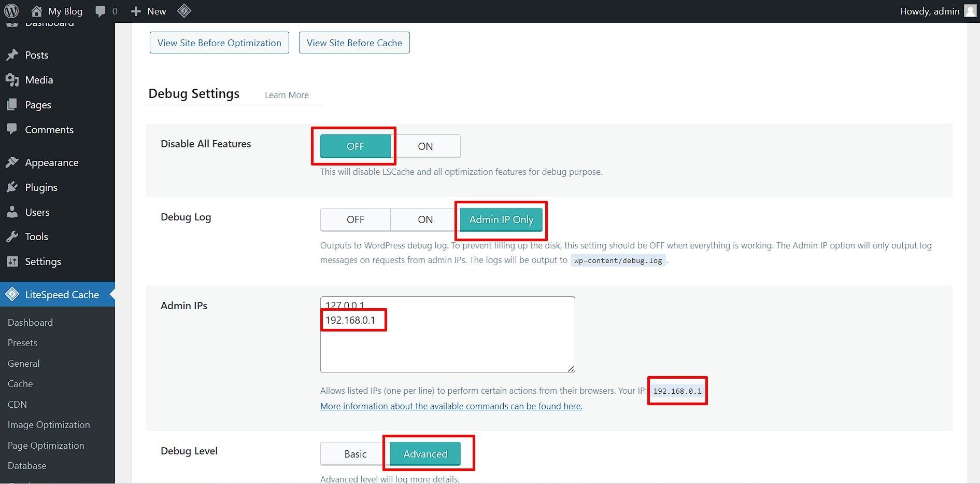Open LiteSpeed CDN submenu
Viewport: 980px width, 484px height.
[17, 405]
